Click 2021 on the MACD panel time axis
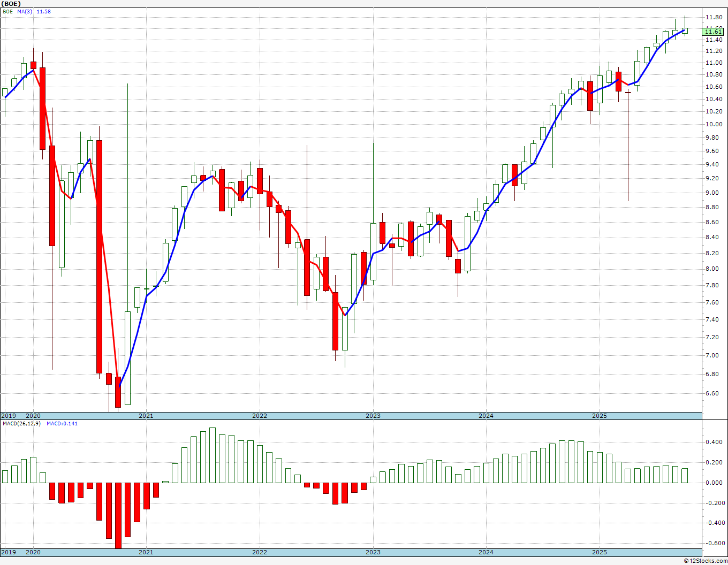Image resolution: width=728 pixels, height=565 pixels. pos(146,552)
